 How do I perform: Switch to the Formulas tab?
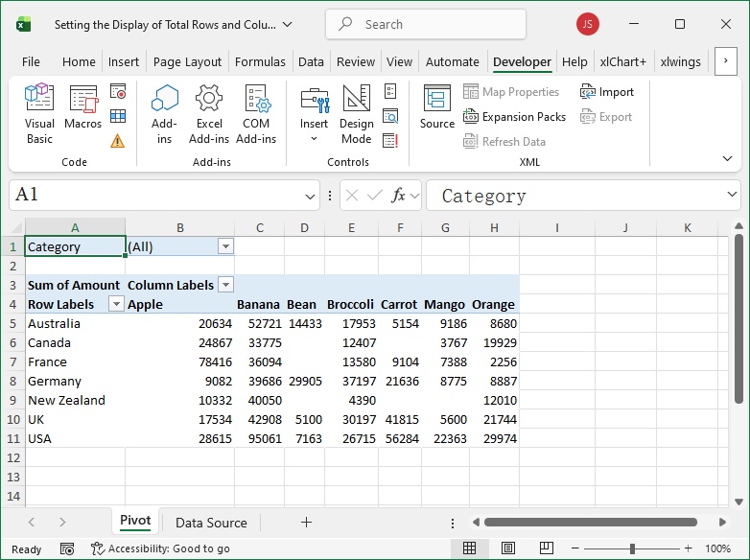260,61
